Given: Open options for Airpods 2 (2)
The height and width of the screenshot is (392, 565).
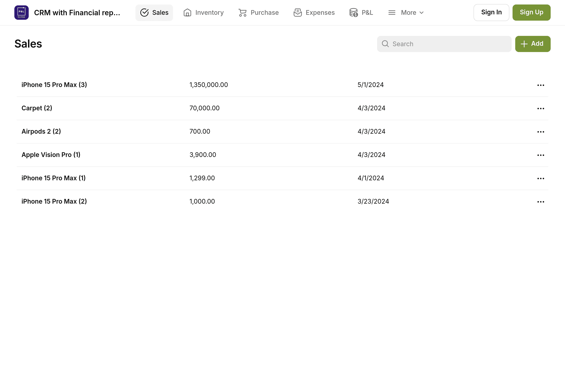Looking at the screenshot, I should [x=540, y=131].
